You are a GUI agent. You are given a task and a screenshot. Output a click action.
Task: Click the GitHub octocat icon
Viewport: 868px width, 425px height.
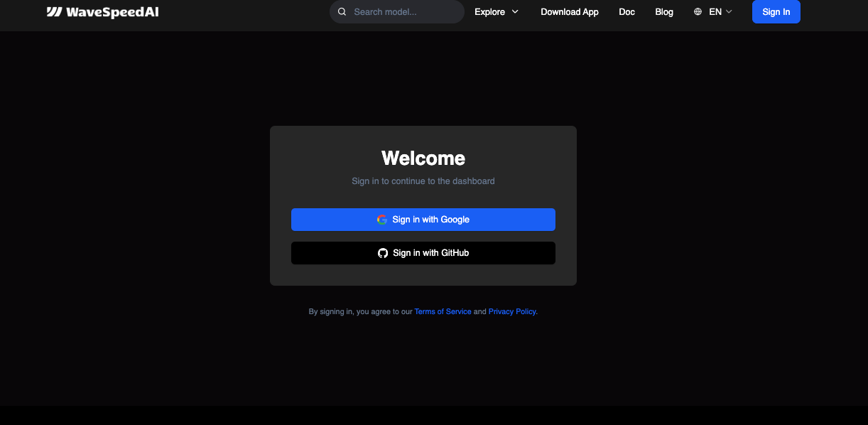pyautogui.click(x=383, y=253)
